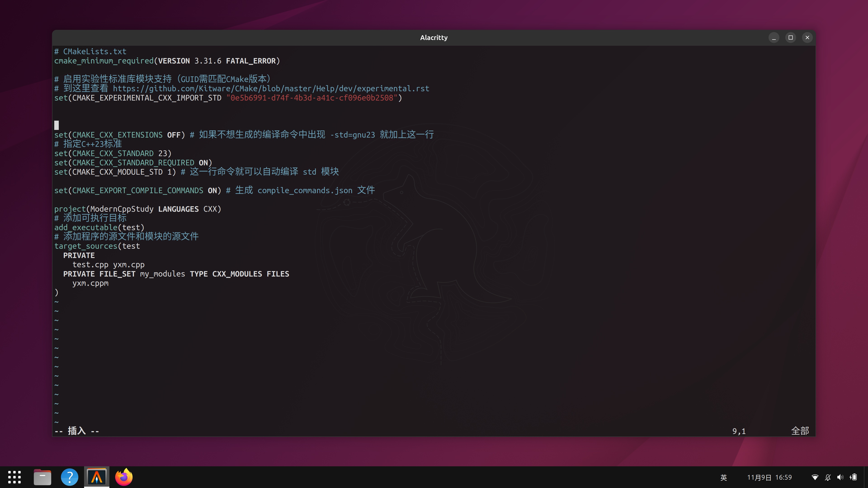Click the battery status icon

[854, 477]
